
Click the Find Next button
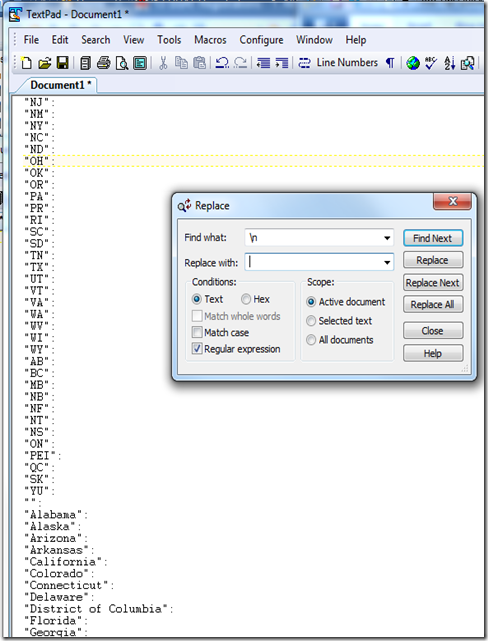pyautogui.click(x=433, y=238)
